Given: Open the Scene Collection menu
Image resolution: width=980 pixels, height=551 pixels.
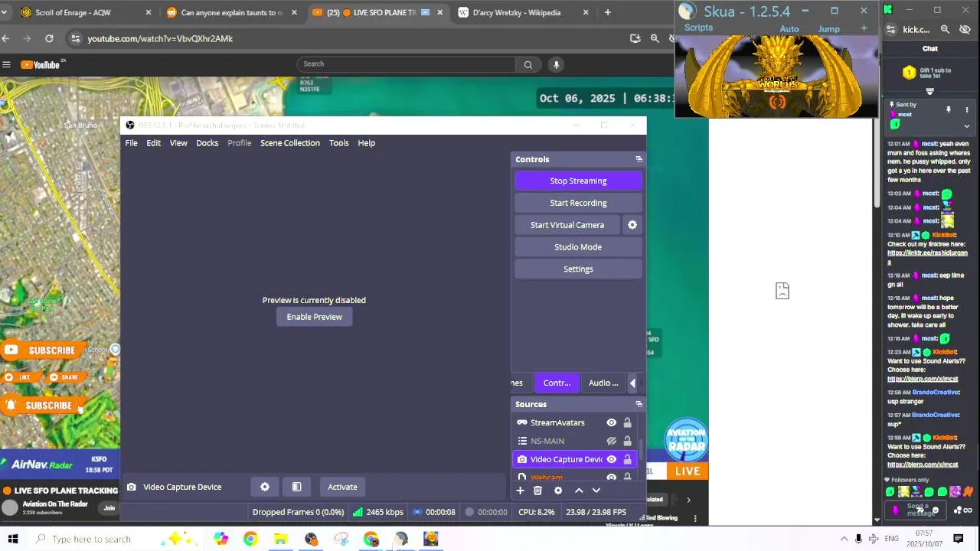Looking at the screenshot, I should pos(290,143).
